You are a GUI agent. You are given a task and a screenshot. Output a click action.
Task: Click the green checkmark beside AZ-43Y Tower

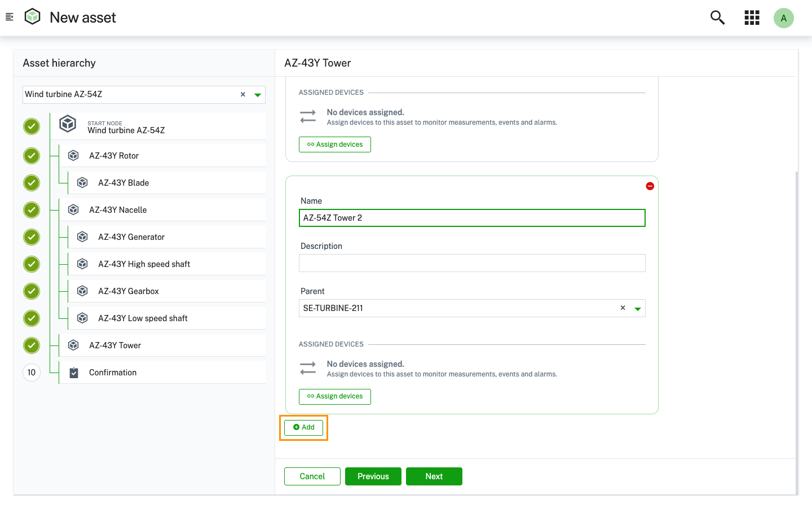click(x=32, y=345)
